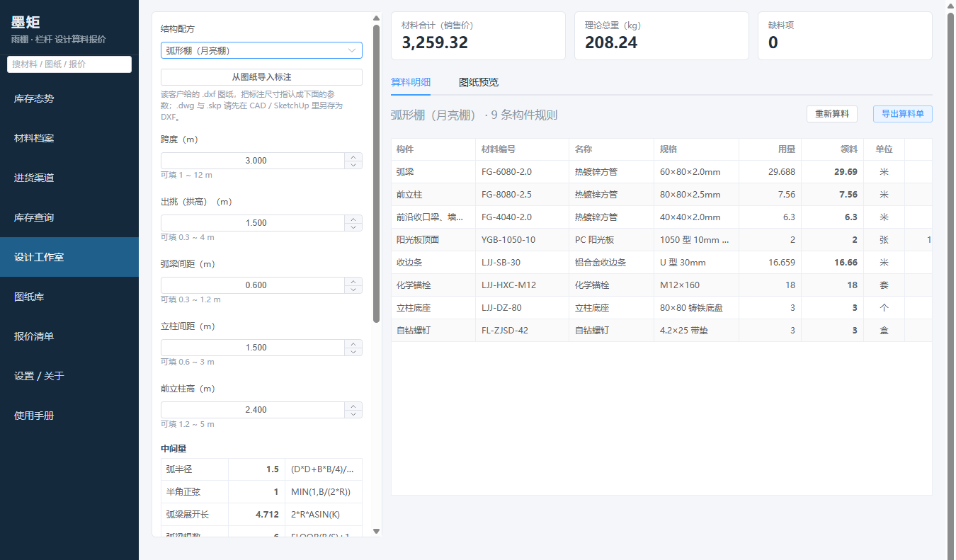Screen dimensions: 956x560
Task: Select 设计工作室 in the sidebar
Action: (69, 257)
